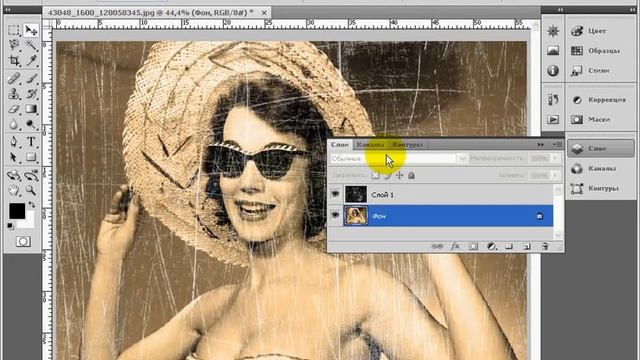Hide the Фон layer eye
Viewport: 640px width, 360px height.
tap(335, 216)
